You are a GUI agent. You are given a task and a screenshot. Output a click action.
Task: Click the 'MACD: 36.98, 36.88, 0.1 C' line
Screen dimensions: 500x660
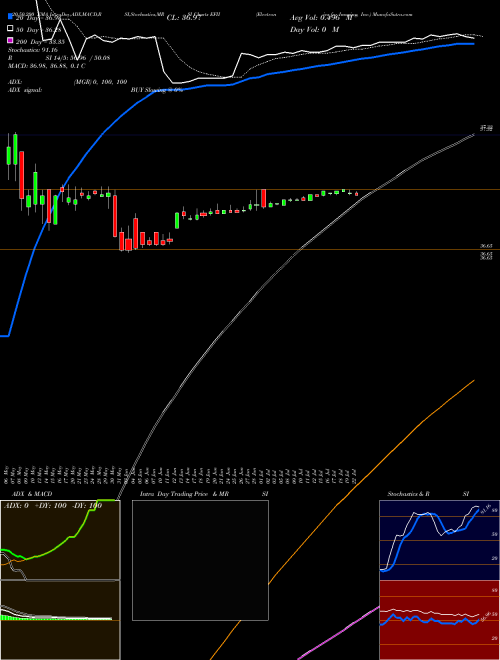[x=47, y=66]
